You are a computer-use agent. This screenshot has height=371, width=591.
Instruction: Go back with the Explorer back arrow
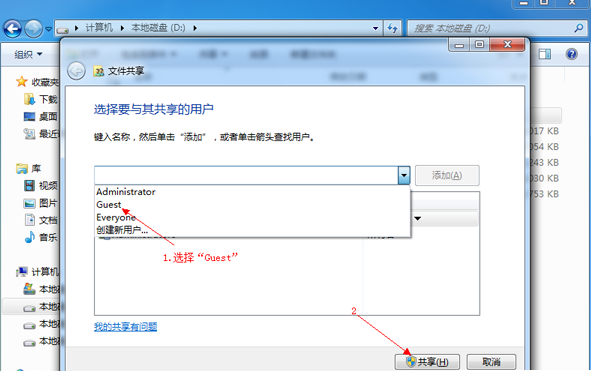pos(12,28)
